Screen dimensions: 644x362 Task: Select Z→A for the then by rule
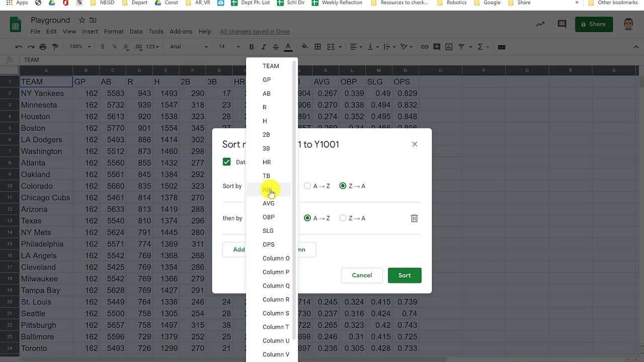click(x=343, y=218)
